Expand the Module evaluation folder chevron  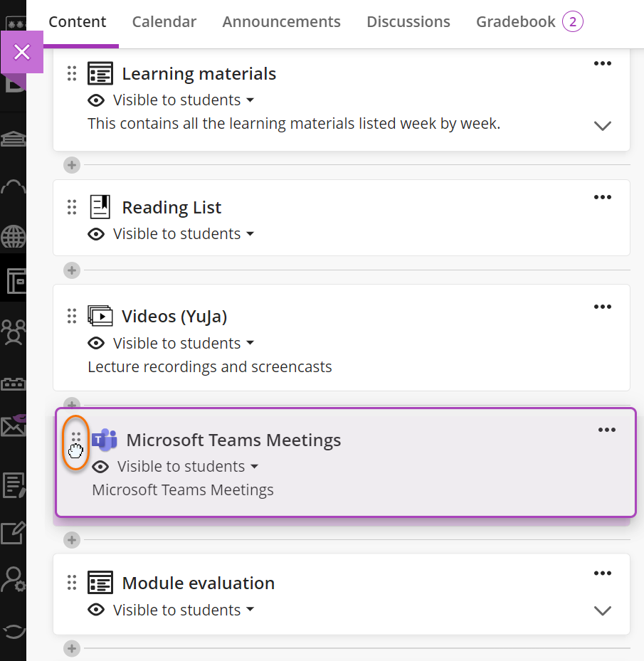(x=602, y=611)
